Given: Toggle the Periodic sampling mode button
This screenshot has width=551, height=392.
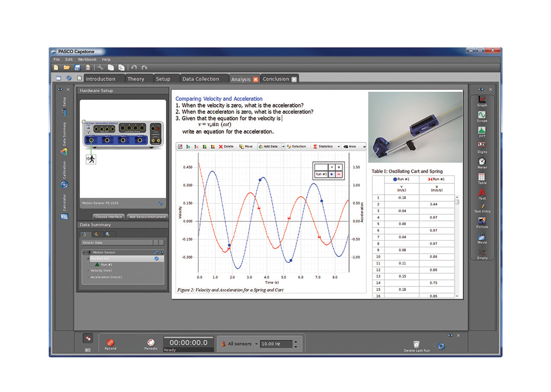Looking at the screenshot, I should click(150, 342).
